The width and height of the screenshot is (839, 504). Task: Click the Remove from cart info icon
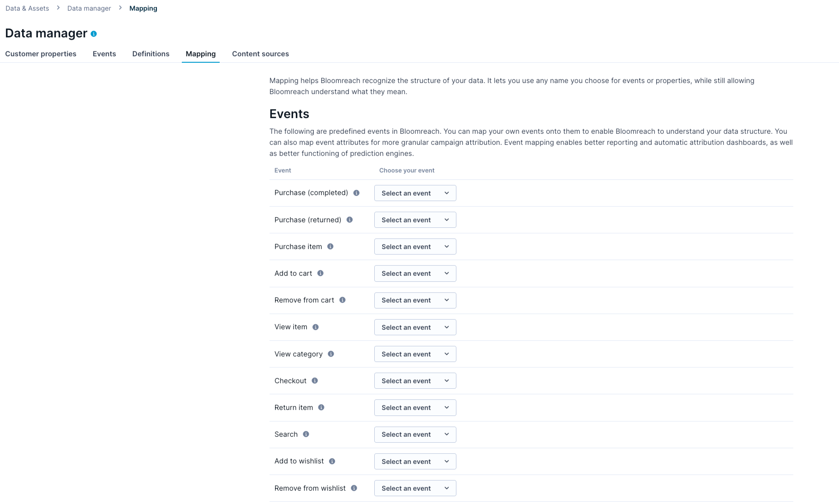coord(342,300)
